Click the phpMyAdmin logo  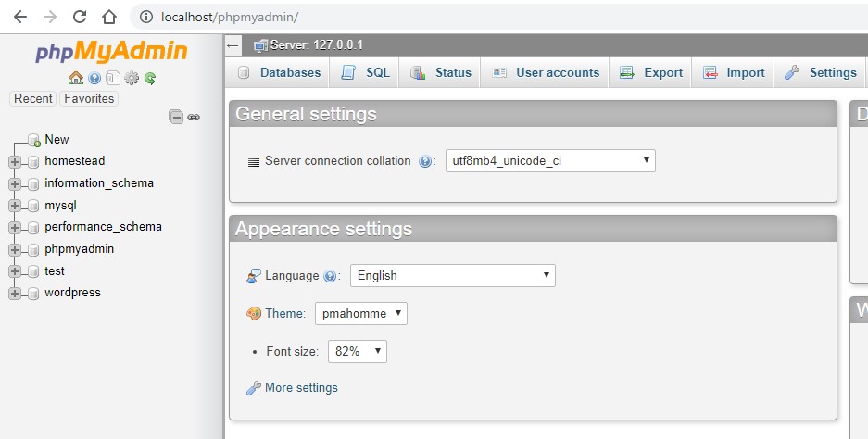tap(111, 52)
